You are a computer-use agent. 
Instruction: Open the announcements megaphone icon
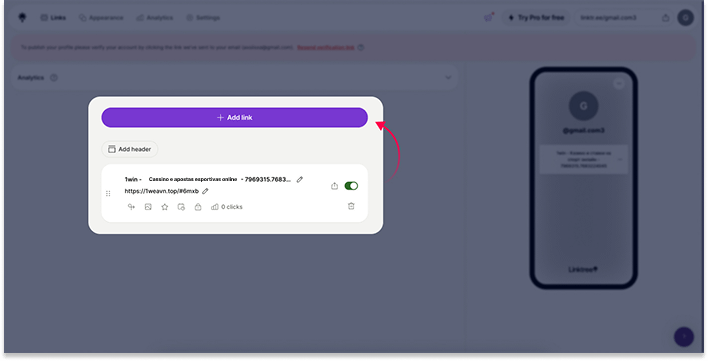click(x=489, y=18)
